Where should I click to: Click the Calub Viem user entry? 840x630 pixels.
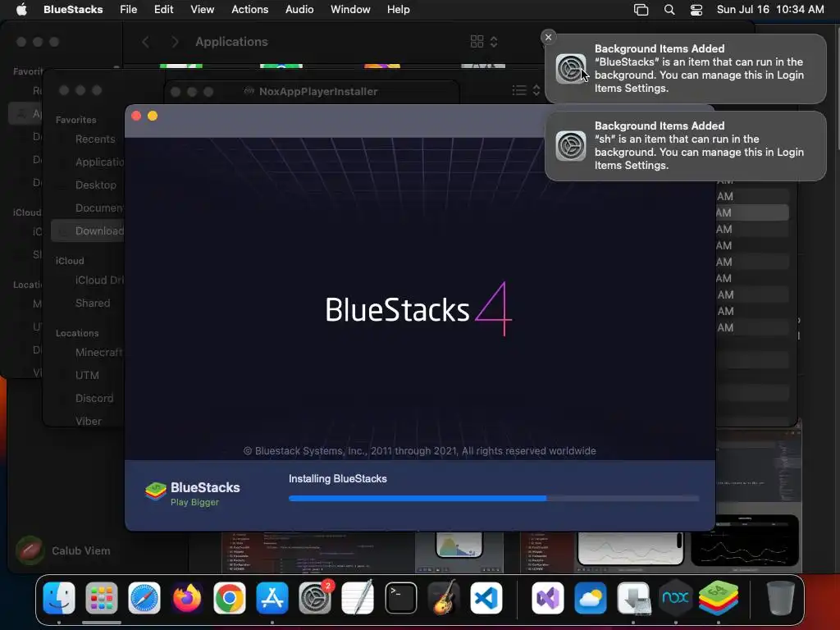(63, 550)
